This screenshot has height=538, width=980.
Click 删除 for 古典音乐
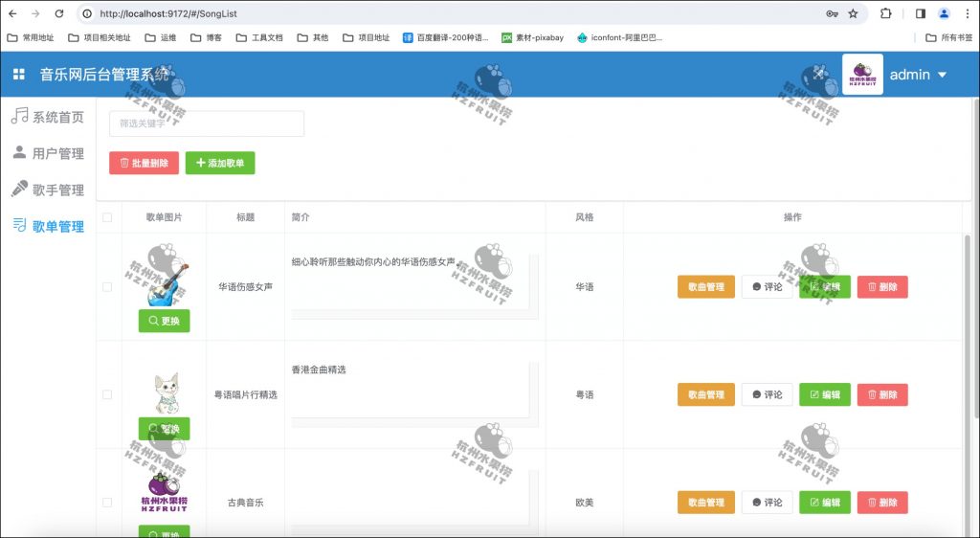[x=882, y=503]
